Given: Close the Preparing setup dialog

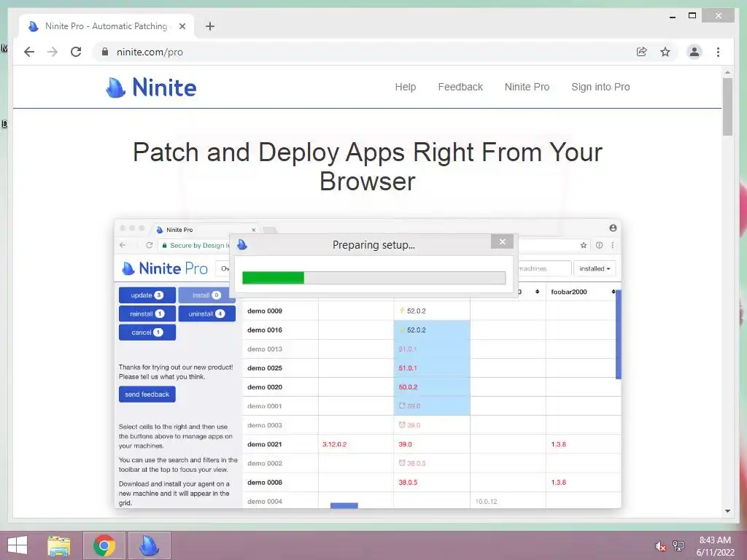Looking at the screenshot, I should (x=502, y=241).
